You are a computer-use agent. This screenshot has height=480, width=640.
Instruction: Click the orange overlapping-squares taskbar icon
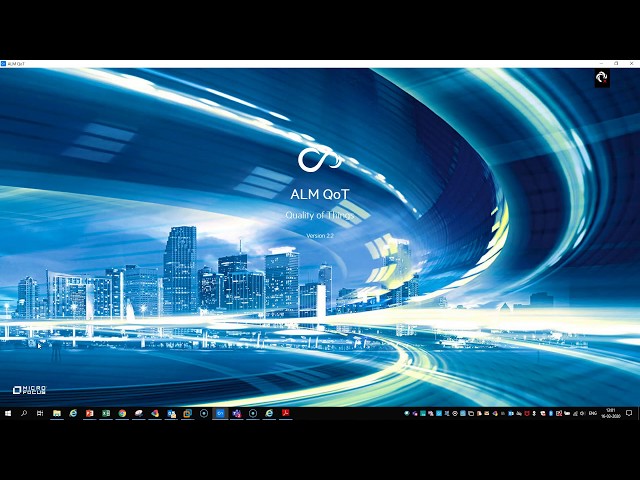(187, 413)
